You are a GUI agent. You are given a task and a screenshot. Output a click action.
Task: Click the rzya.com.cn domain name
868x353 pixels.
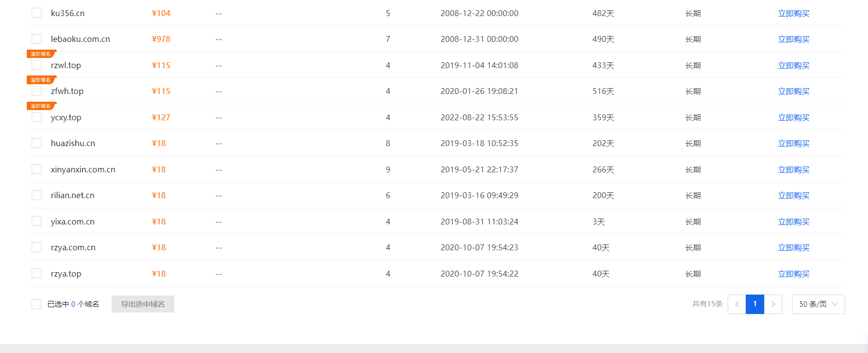coord(73,247)
